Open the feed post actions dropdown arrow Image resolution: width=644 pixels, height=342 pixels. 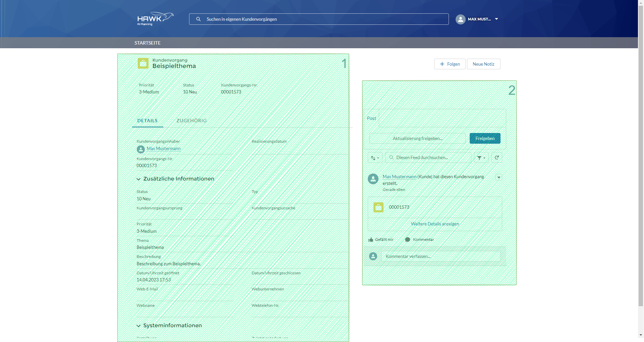pos(499,178)
